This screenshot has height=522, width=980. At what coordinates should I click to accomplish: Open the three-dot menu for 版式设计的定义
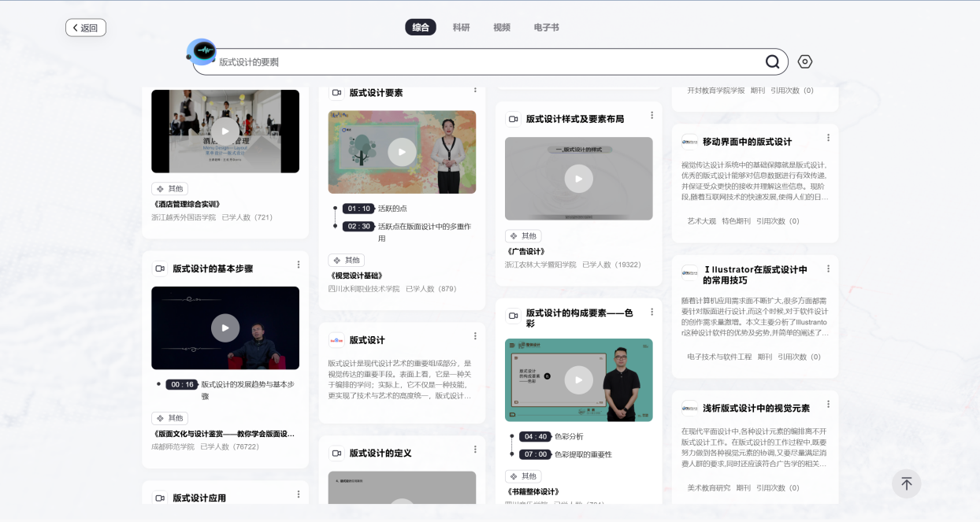pos(475,450)
